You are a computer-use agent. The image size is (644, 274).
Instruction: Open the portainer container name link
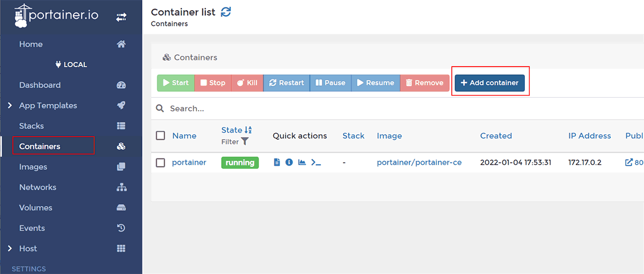pyautogui.click(x=189, y=162)
